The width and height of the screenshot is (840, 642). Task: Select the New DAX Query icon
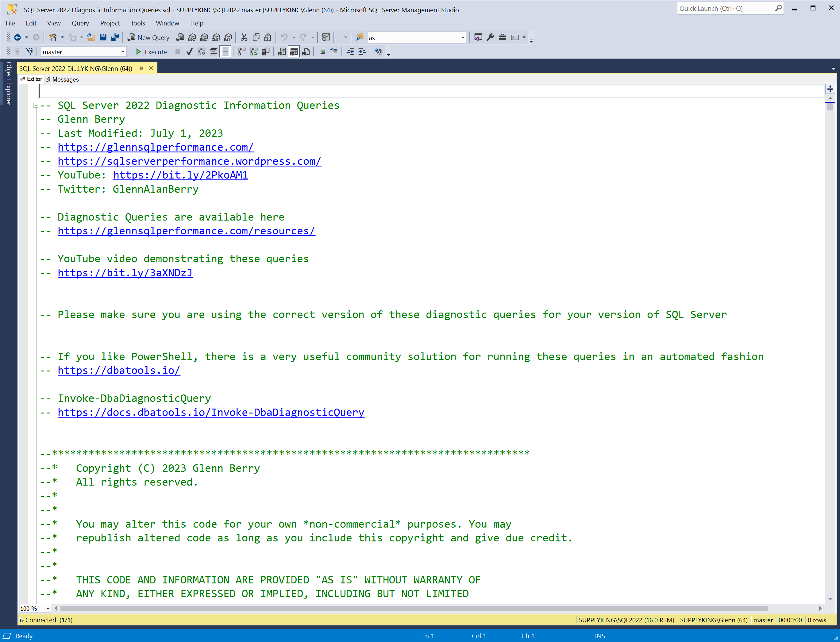coord(228,37)
